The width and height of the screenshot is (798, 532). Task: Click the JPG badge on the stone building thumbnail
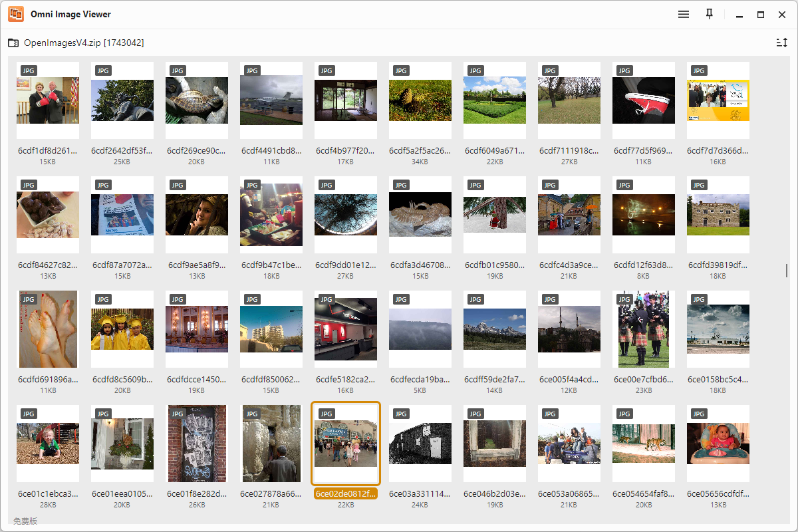point(698,184)
